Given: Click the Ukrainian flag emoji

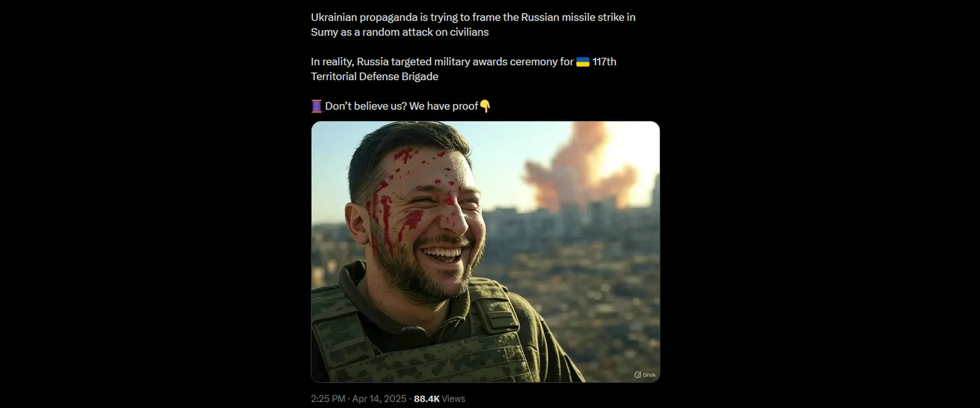Looking at the screenshot, I should point(583,62).
